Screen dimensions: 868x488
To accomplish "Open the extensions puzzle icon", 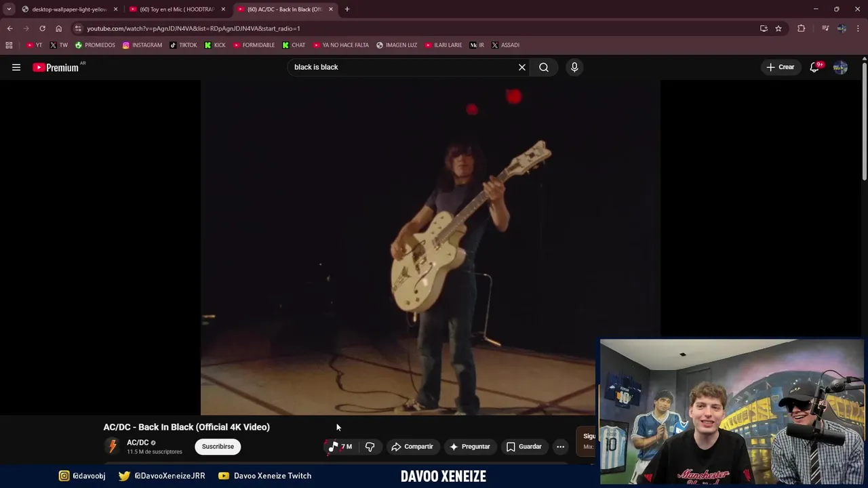I will click(802, 28).
